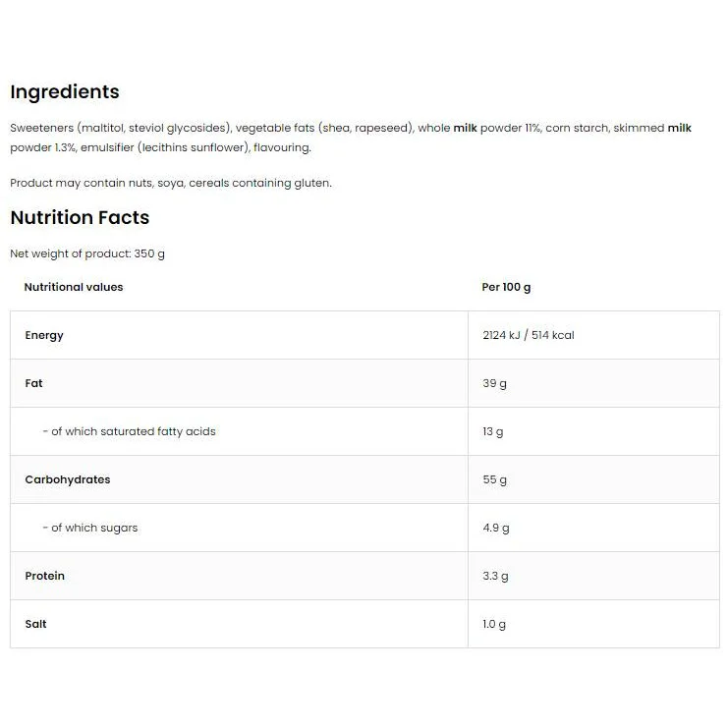728x728 pixels.
Task: Click the 55 g carbohydrates value
Action: click(x=494, y=479)
